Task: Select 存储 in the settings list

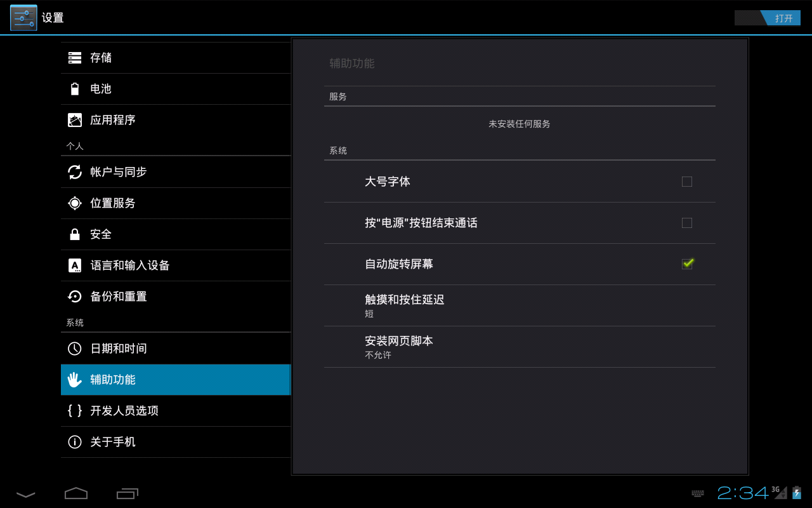Action: tap(176, 58)
